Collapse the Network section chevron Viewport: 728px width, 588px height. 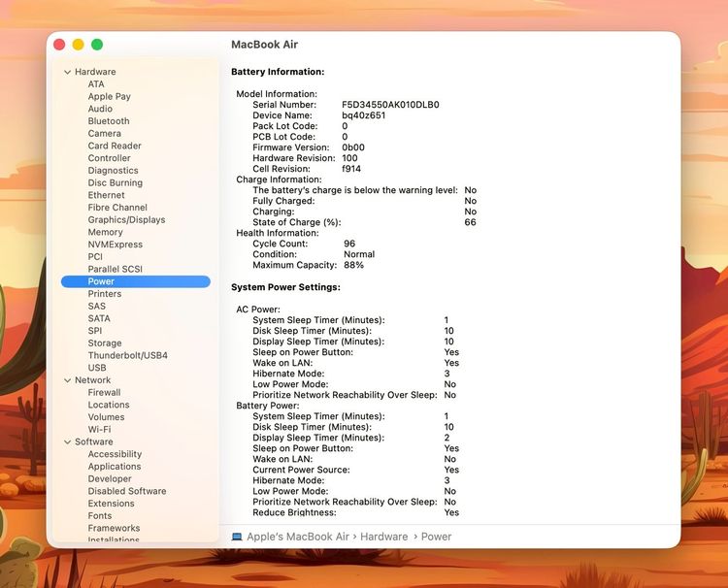click(67, 380)
